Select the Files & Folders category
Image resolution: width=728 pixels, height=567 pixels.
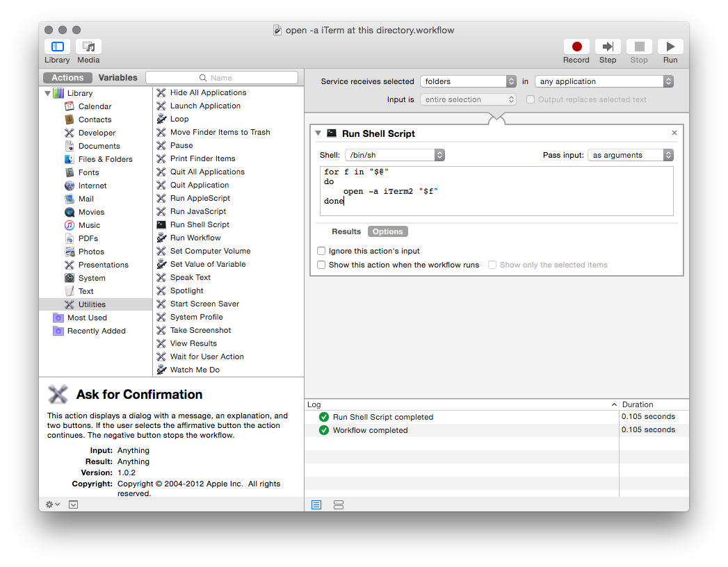tap(106, 159)
